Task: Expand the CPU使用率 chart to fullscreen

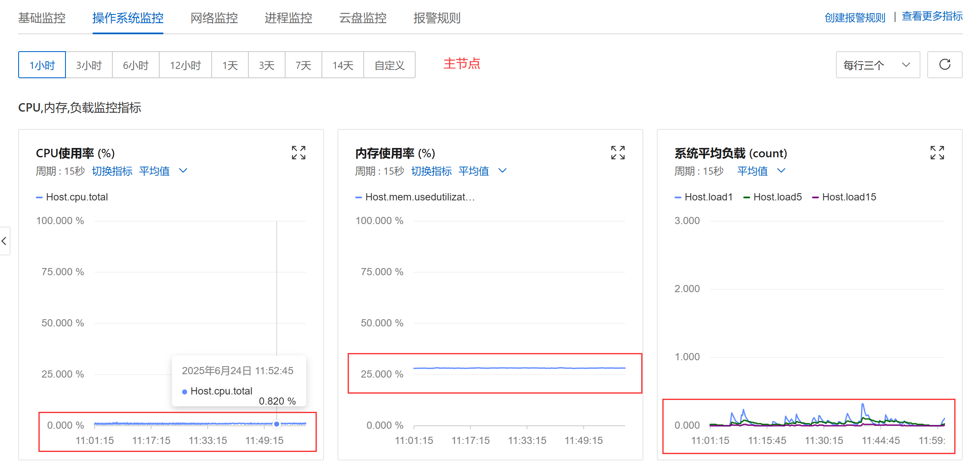Action: pyautogui.click(x=299, y=153)
